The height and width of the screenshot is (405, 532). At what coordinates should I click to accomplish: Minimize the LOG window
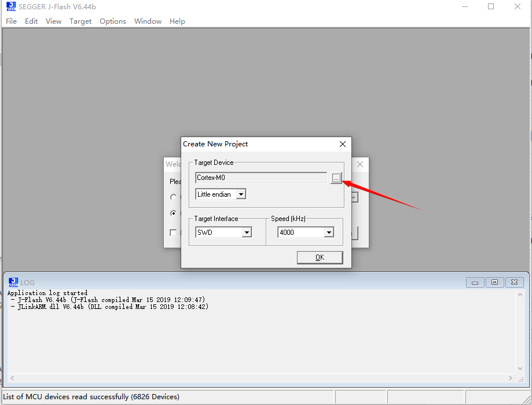tap(475, 282)
